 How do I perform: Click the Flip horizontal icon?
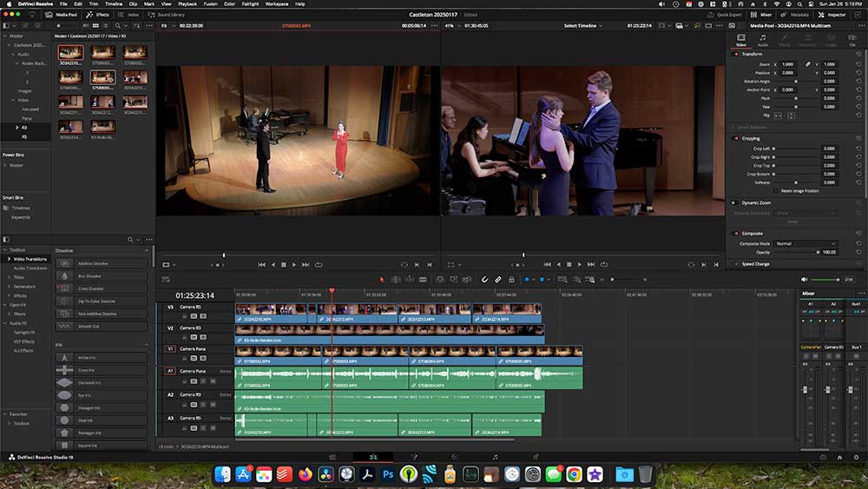tap(778, 116)
